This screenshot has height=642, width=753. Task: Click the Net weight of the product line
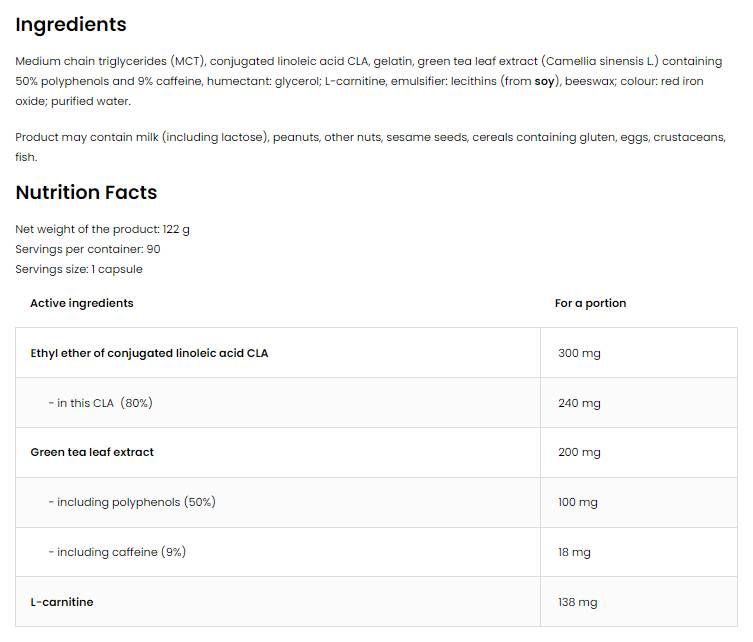(x=102, y=230)
